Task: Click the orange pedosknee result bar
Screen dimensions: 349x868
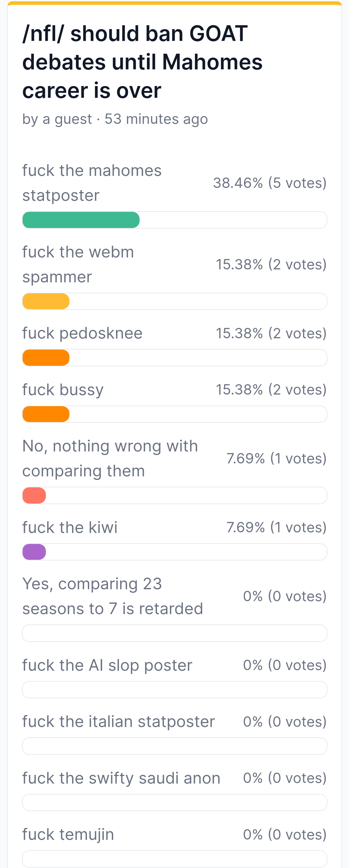Action: 46,357
